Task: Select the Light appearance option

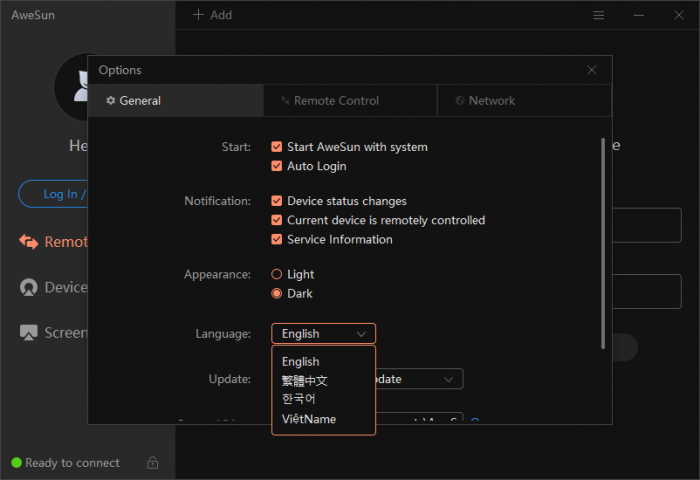Action: click(277, 274)
